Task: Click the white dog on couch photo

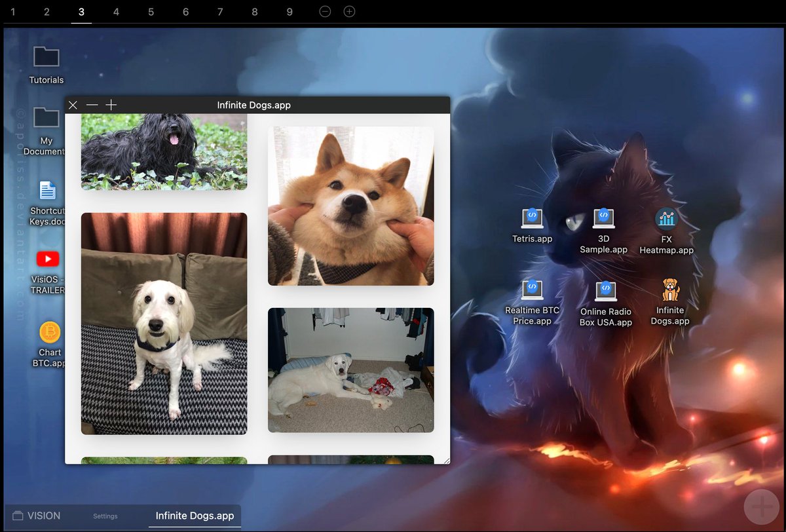Action: point(164,324)
